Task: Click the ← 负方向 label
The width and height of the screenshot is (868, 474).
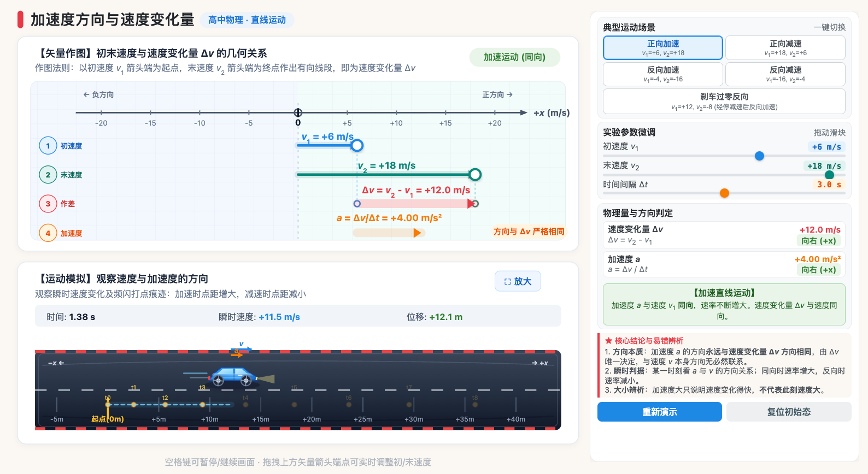Action: (98, 94)
